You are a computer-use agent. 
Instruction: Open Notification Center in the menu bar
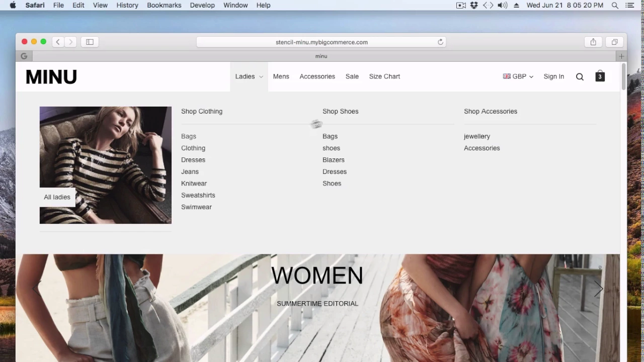point(630,5)
